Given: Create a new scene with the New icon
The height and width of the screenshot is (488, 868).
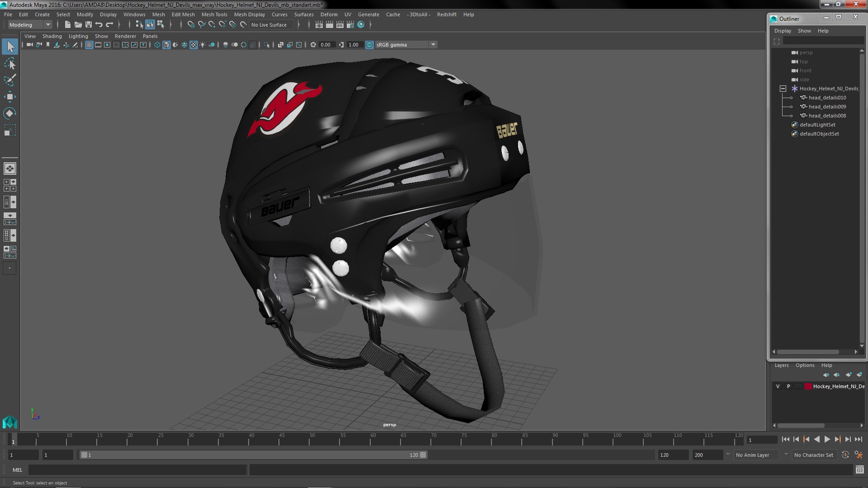Looking at the screenshot, I should (68, 25).
